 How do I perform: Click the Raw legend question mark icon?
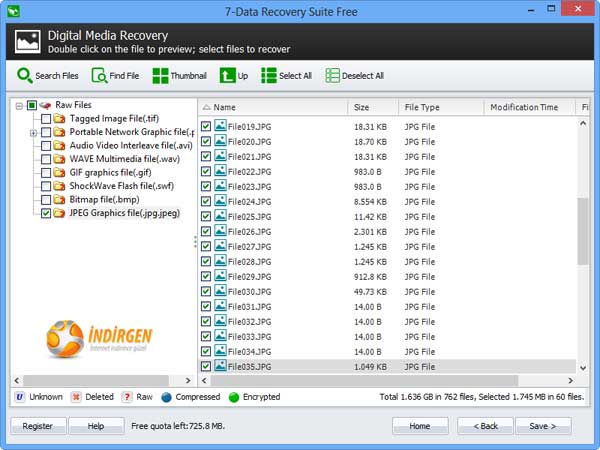click(x=127, y=397)
